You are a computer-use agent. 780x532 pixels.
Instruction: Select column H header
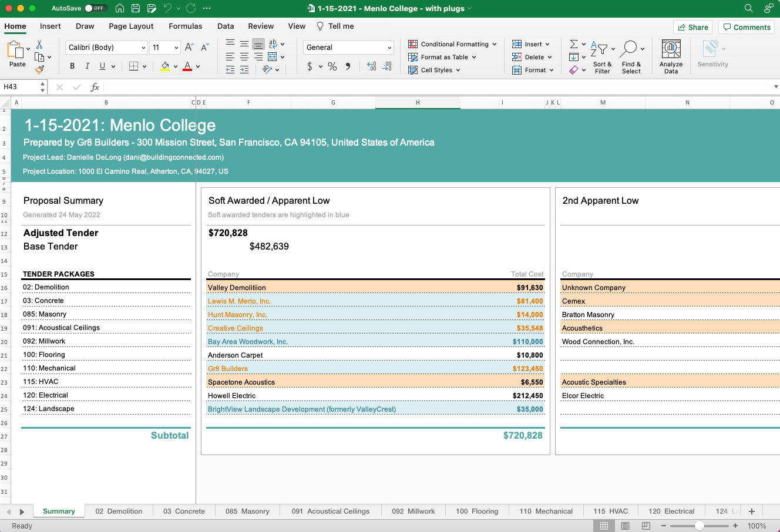tap(418, 103)
